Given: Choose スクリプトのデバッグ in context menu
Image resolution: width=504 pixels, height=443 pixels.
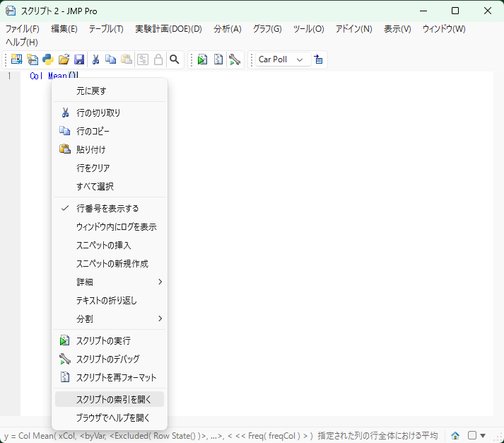Looking at the screenshot, I should (110, 359).
